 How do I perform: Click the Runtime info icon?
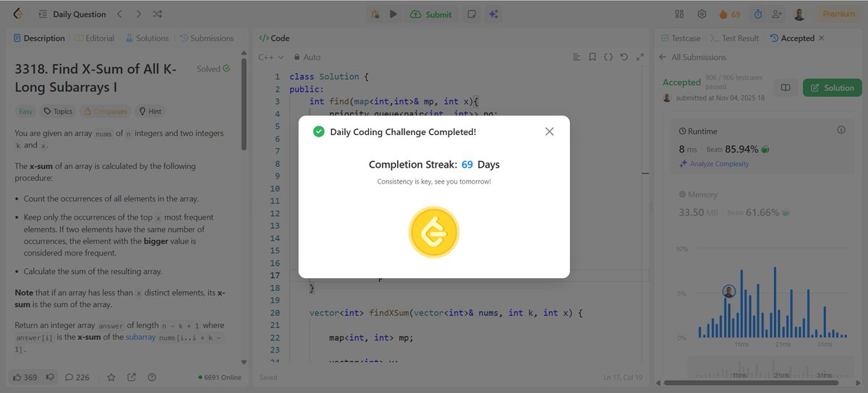[841, 130]
